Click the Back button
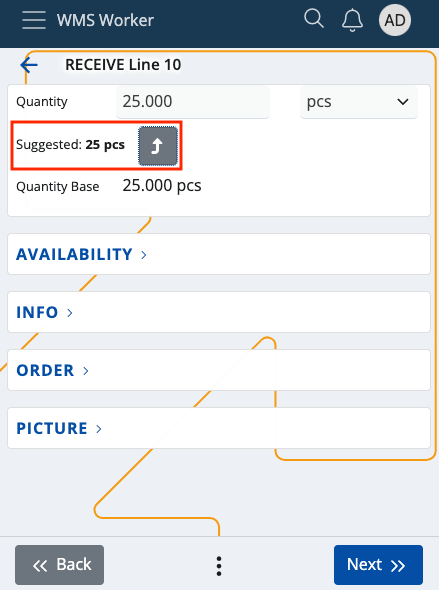 (59, 565)
